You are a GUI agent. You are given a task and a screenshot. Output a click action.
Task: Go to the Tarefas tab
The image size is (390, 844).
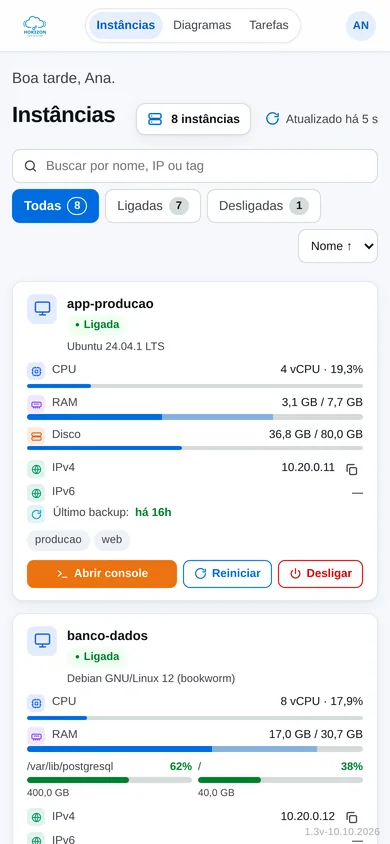pos(269,25)
